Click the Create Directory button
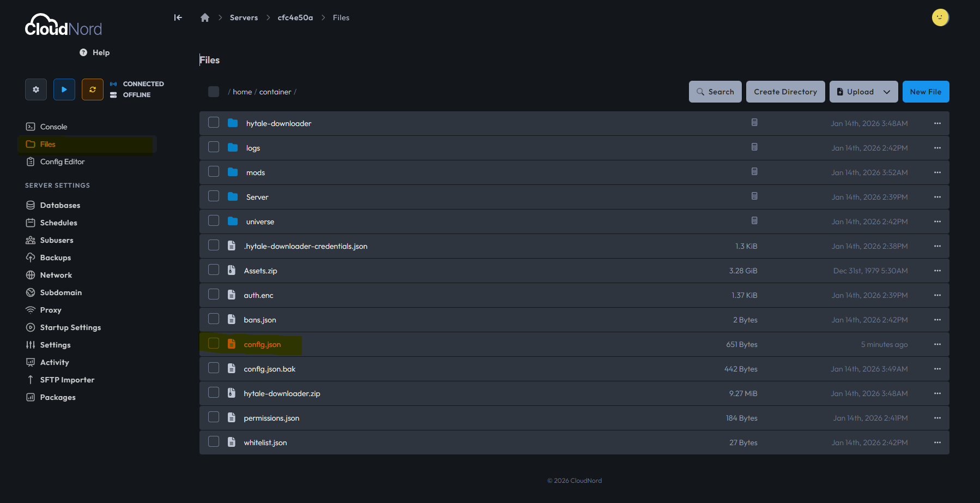This screenshot has height=503, width=980. click(785, 92)
